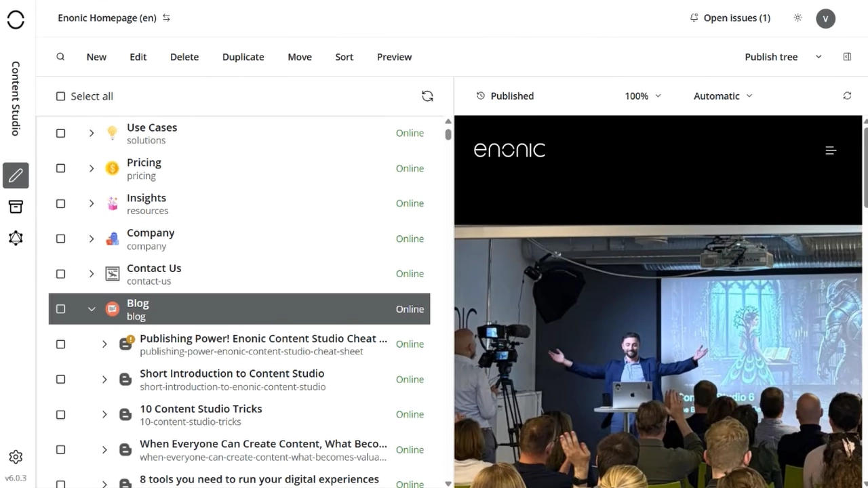Click the Publish tree button
Viewport: 868px width, 488px height.
[x=771, y=57]
